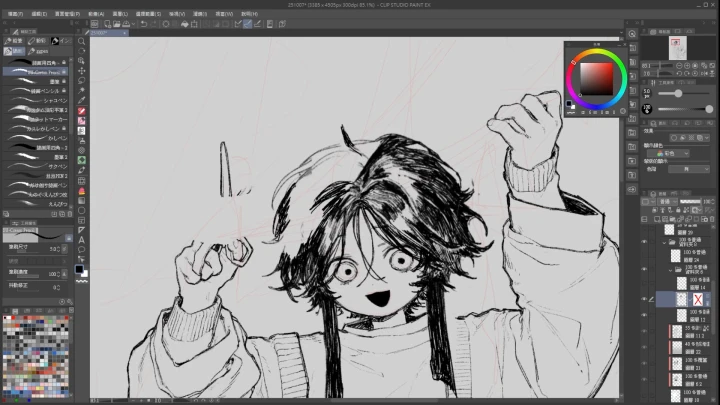Screen dimensions: 720x405
Task: Switch to the 251007 canvas tab
Action: [x=99, y=33]
